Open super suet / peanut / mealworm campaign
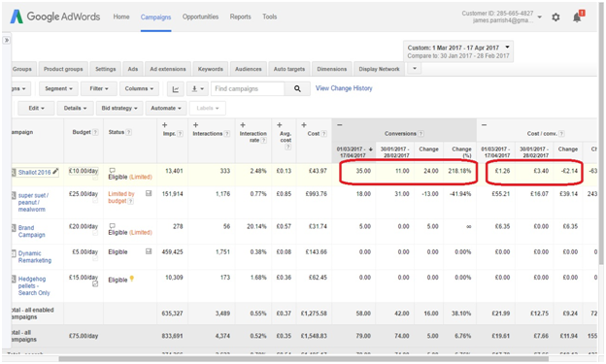 click(x=33, y=202)
